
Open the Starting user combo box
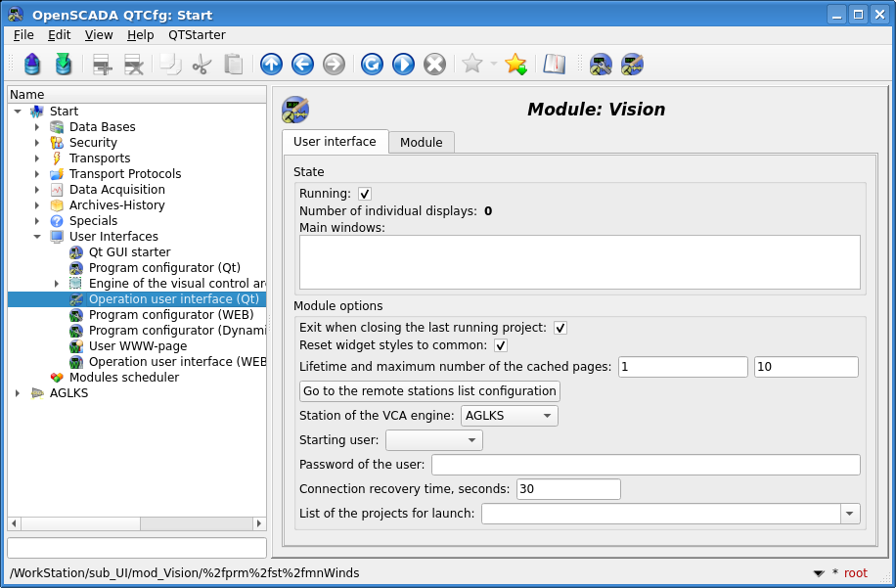(433, 440)
